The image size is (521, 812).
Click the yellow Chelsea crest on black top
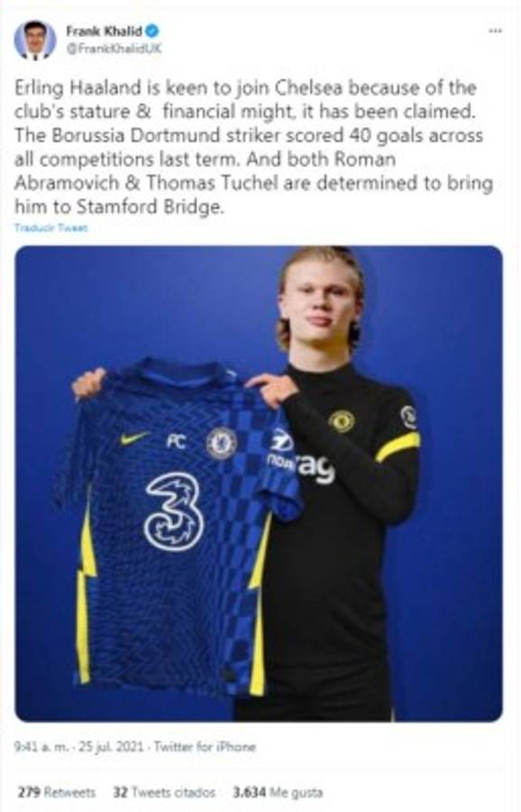point(342,420)
